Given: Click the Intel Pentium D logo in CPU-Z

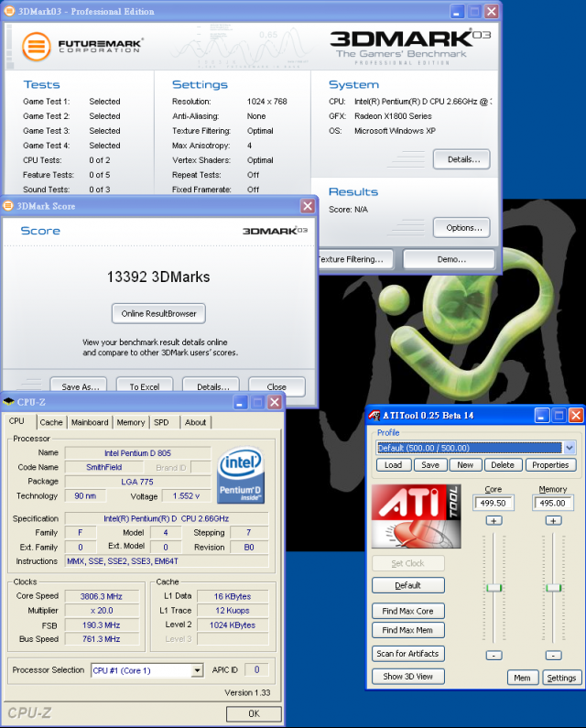Looking at the screenshot, I should (241, 475).
